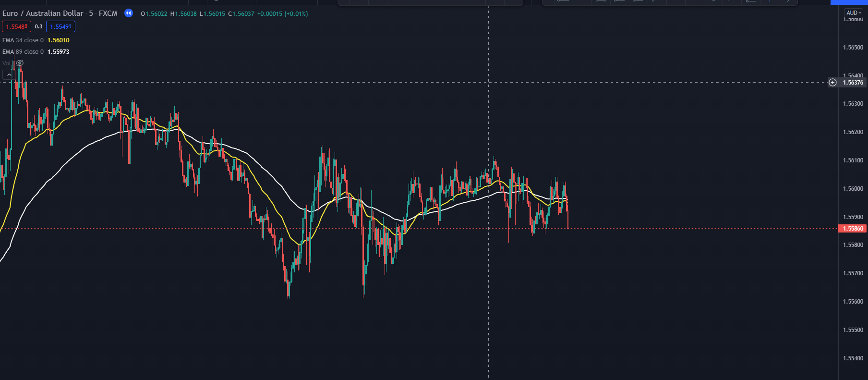This screenshot has width=868, height=380.
Task: Click the white EMA value 1.55973
Action: coord(59,52)
